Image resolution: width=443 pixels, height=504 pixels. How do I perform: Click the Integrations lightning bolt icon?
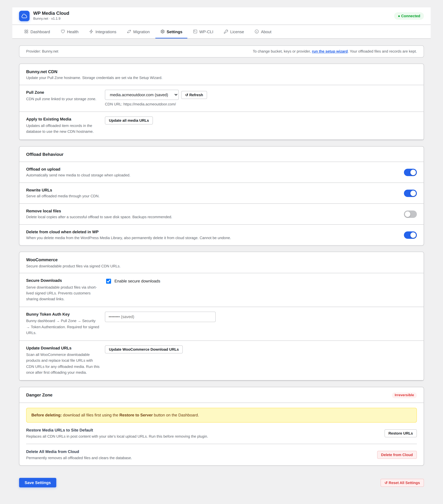tap(91, 31)
